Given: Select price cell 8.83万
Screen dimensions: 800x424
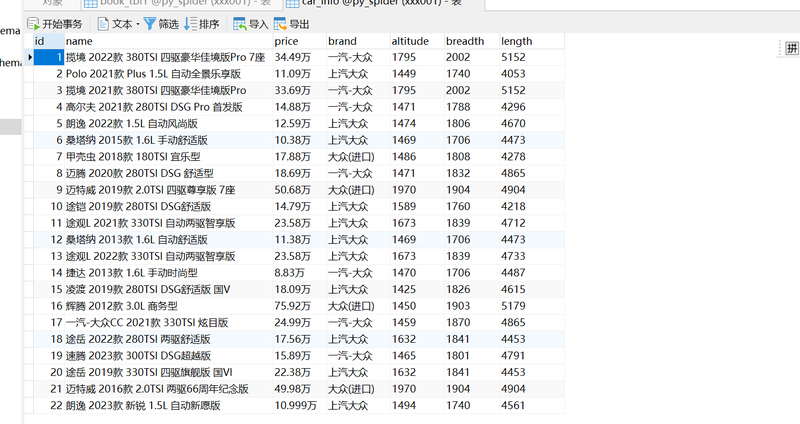Looking at the screenshot, I should [300, 273].
